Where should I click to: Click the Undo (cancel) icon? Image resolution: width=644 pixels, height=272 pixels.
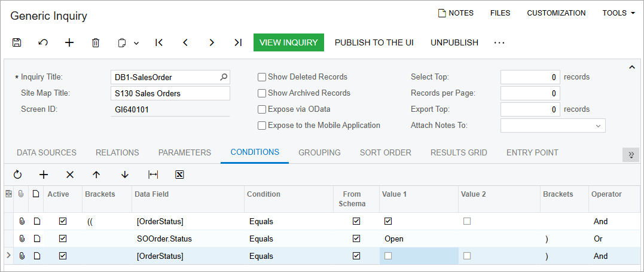coord(43,42)
